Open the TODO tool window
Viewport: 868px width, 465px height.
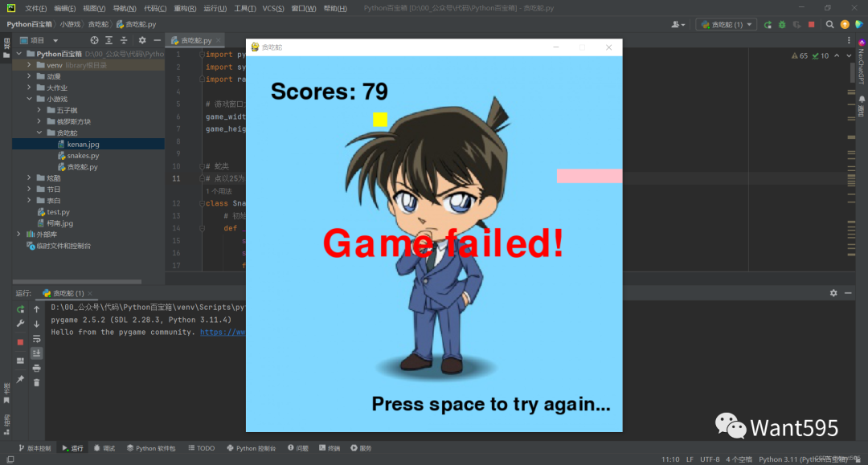[202, 448]
